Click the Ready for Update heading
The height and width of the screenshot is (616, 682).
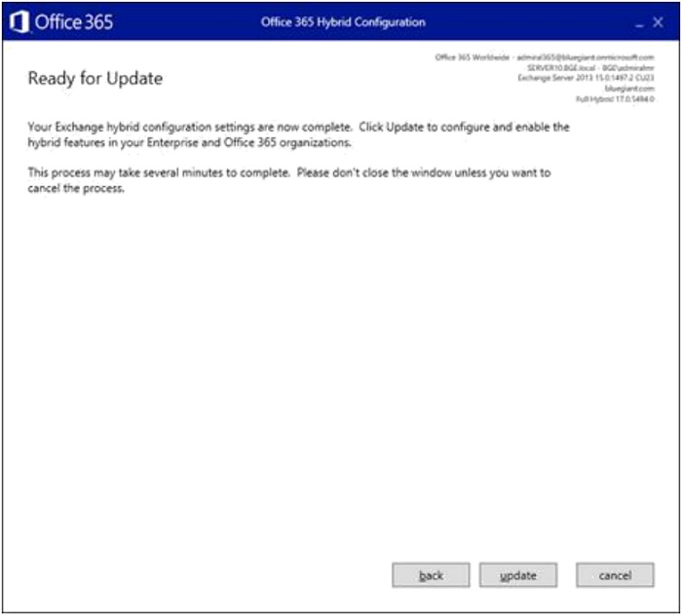(x=95, y=78)
